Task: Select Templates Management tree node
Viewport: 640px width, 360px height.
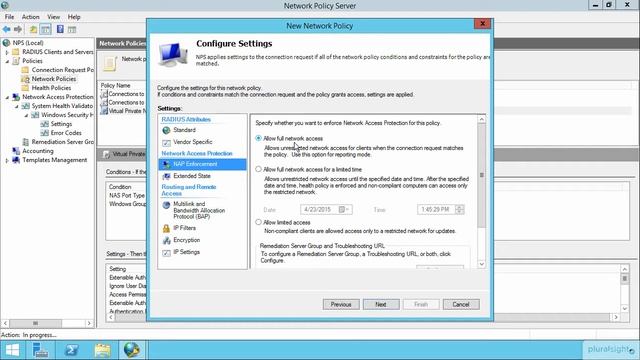Action: click(x=54, y=160)
